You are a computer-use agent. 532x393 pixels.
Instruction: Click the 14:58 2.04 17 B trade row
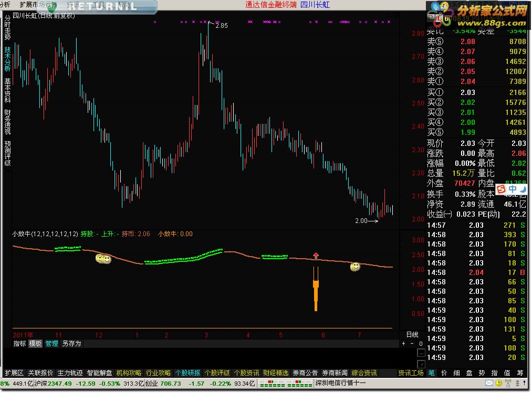click(x=476, y=272)
